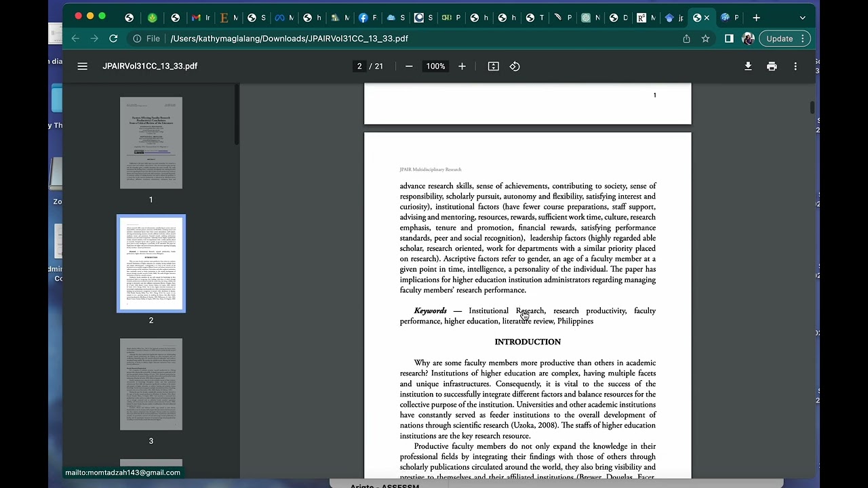Share this page via share icon

[686, 39]
